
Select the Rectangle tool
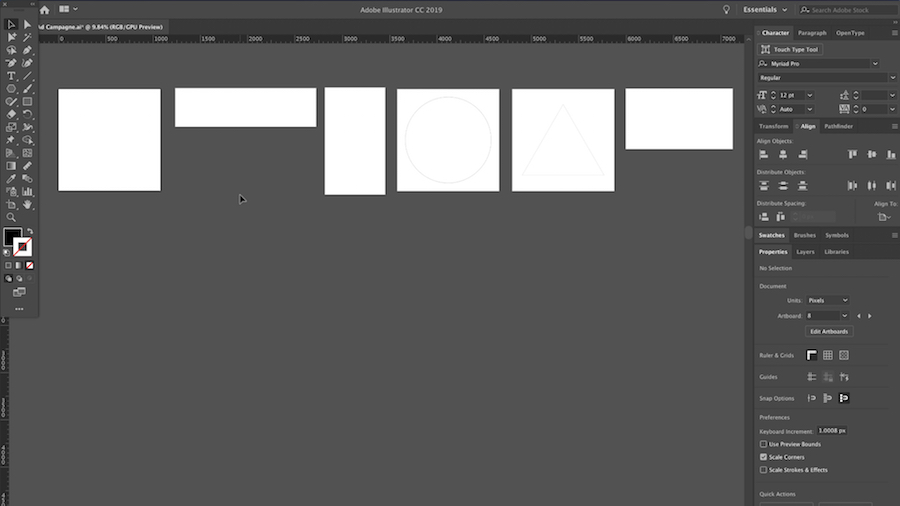27,102
